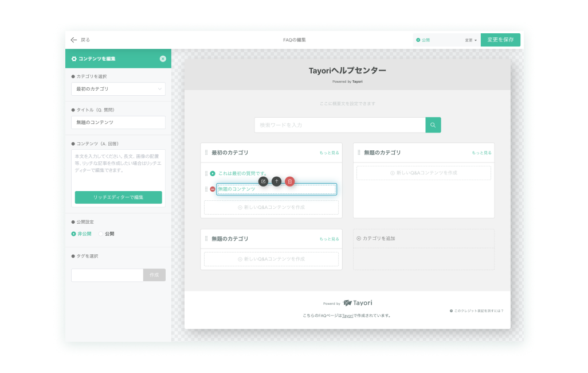This screenshot has height=373, width=588.
Task: Open the 変更 status dropdown
Action: pyautogui.click(x=471, y=40)
